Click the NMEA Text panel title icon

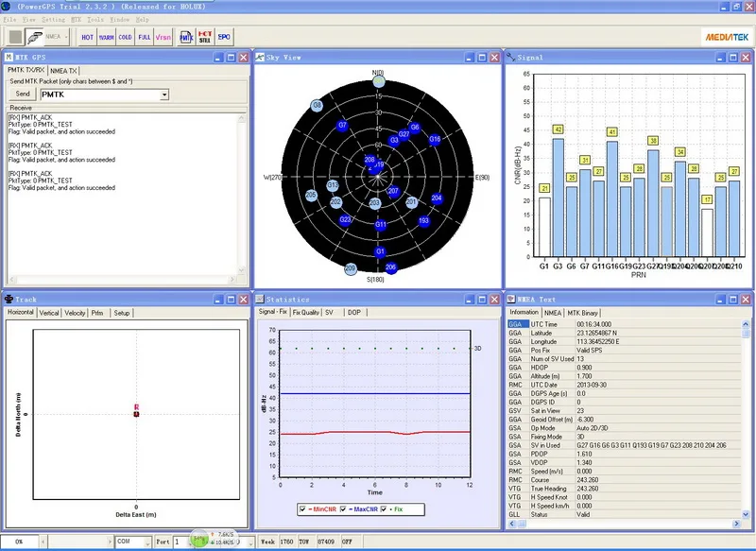click(x=511, y=299)
